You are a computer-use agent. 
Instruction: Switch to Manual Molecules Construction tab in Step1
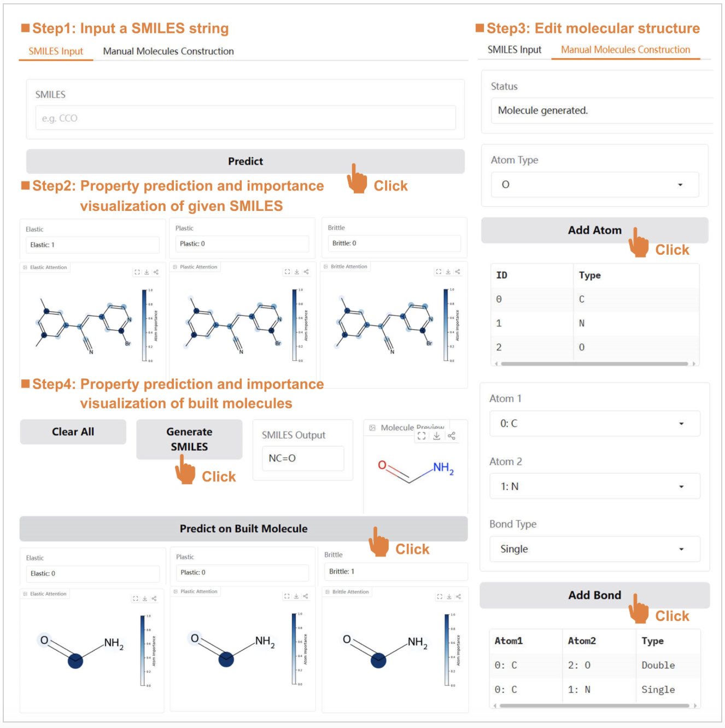click(x=168, y=51)
